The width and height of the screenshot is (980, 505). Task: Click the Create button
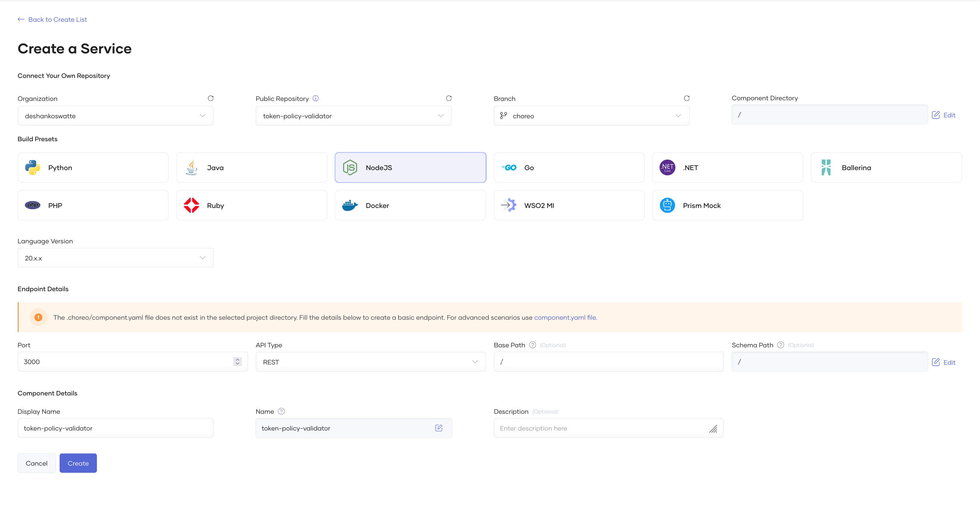click(x=78, y=463)
